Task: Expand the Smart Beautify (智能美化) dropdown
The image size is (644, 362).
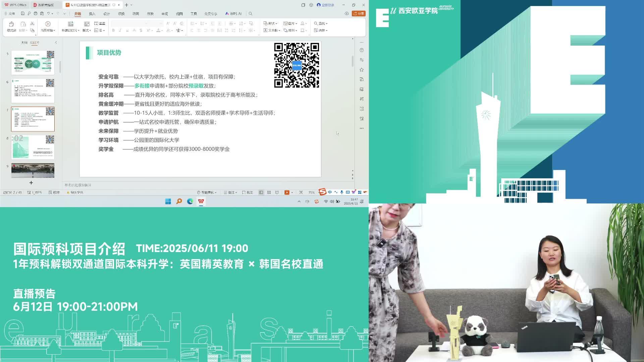Action: coord(207,192)
